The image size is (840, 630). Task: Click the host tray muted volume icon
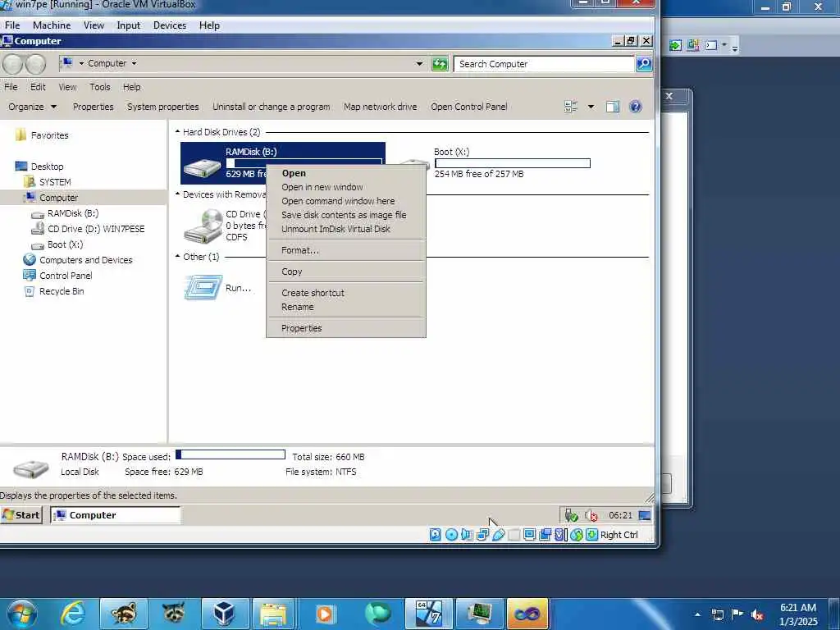click(757, 614)
